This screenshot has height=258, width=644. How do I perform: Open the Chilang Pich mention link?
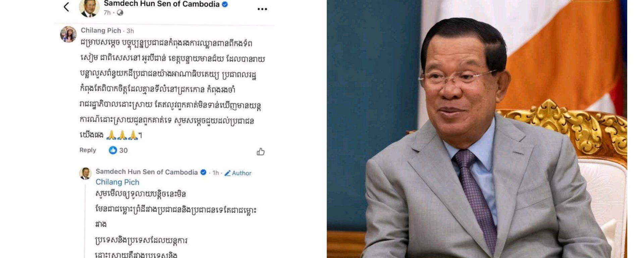tap(117, 182)
